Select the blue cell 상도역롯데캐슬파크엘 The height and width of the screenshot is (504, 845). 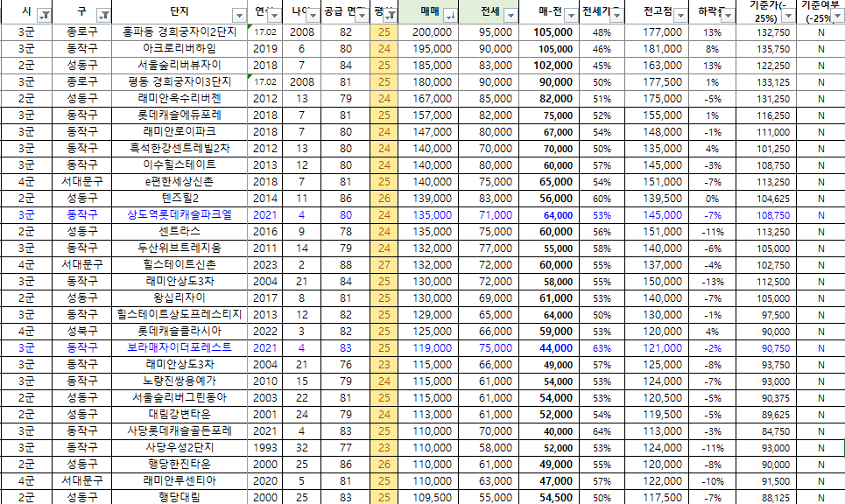click(x=180, y=215)
